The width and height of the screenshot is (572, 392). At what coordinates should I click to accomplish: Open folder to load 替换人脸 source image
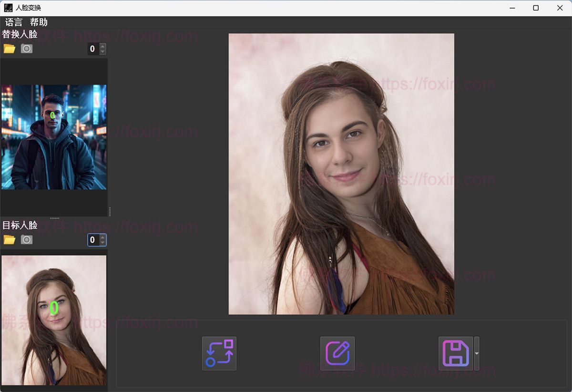pyautogui.click(x=9, y=49)
